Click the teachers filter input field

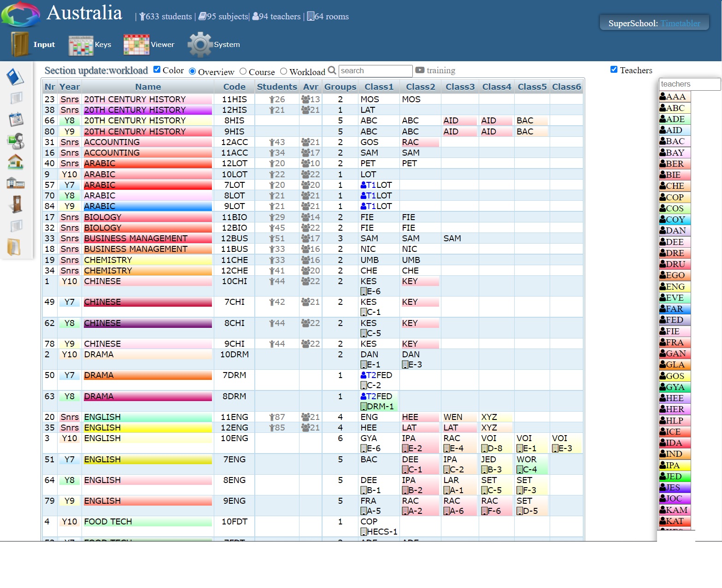(x=689, y=84)
